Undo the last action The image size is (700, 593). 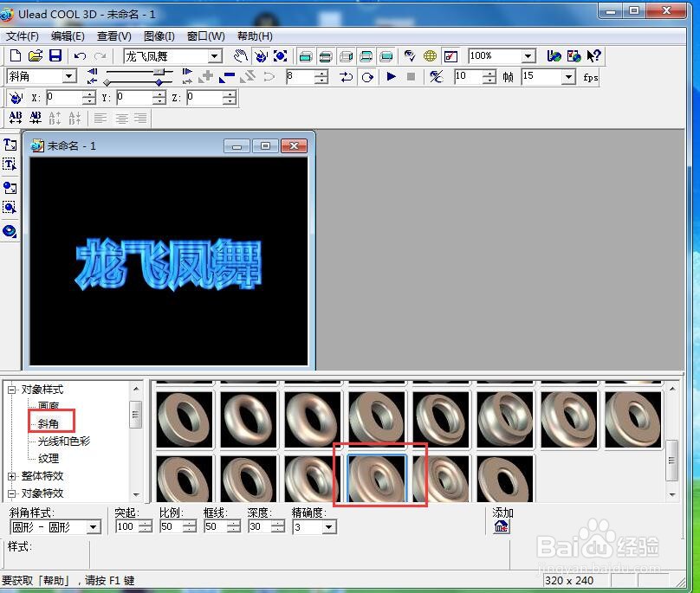pyautogui.click(x=80, y=56)
